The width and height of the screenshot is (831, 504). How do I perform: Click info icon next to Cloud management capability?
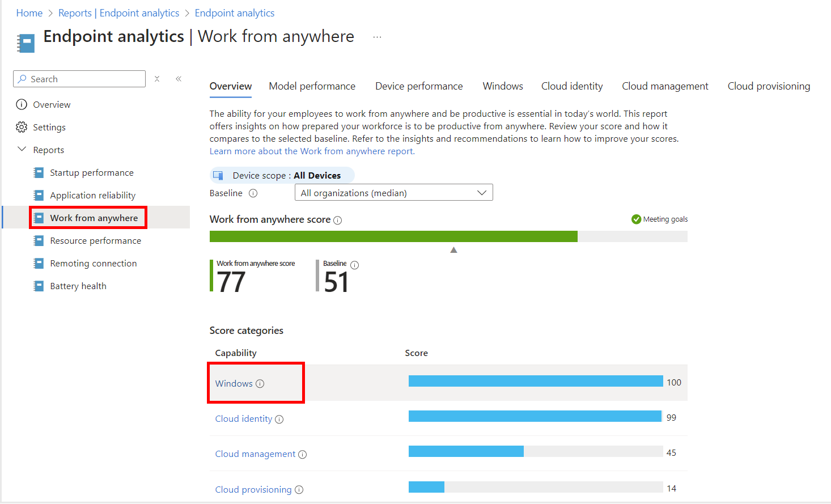303,455
